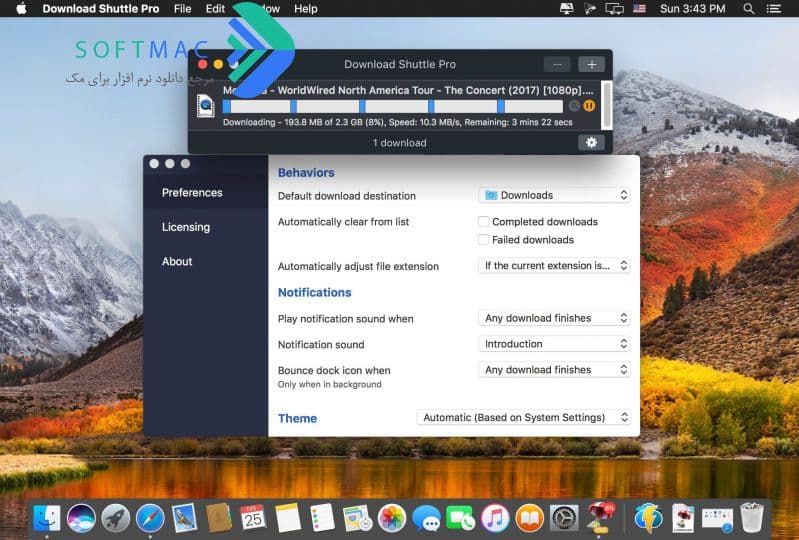
Task: Open the Help menu
Action: 306,9
